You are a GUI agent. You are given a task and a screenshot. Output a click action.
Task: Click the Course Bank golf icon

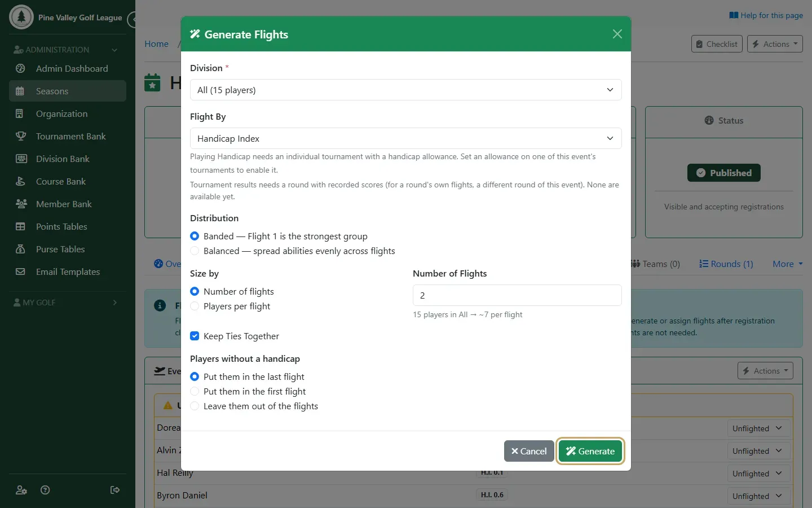pos(20,181)
